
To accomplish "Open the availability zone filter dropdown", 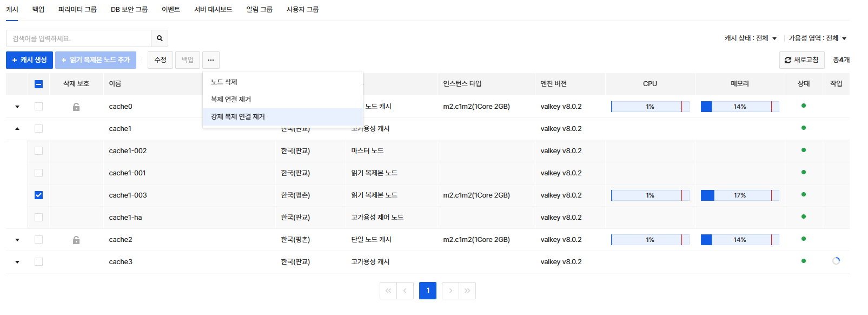I will point(817,38).
